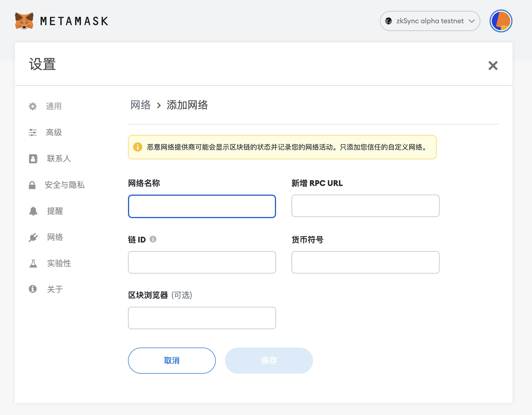The image size is (532, 415).
Task: Focus the 新增 RPC URL input field
Action: tap(365, 206)
